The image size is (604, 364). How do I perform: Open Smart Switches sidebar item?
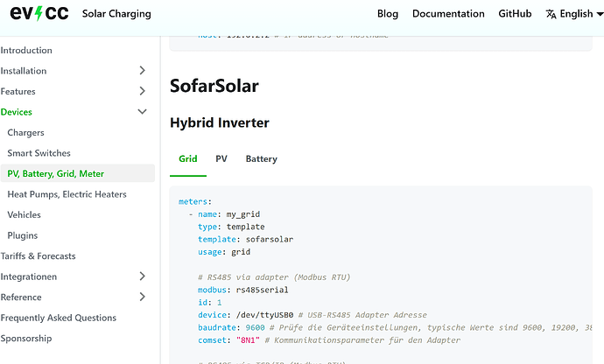tap(39, 153)
